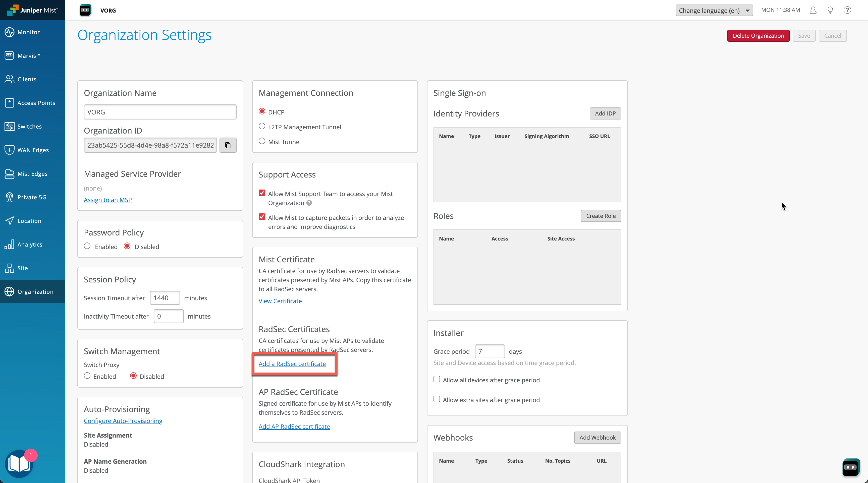Image resolution: width=868 pixels, height=483 pixels.
Task: Enable the Password Policy
Action: point(87,246)
